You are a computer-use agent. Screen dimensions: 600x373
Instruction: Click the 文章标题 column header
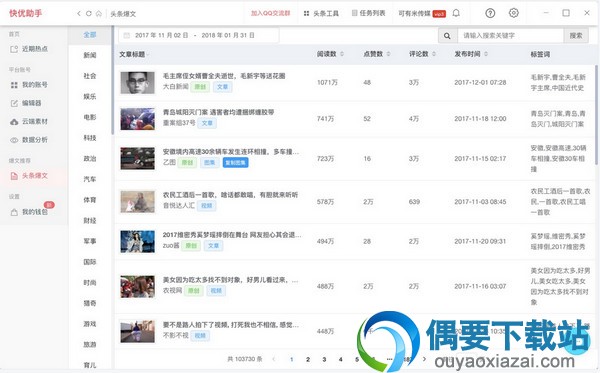[132, 54]
